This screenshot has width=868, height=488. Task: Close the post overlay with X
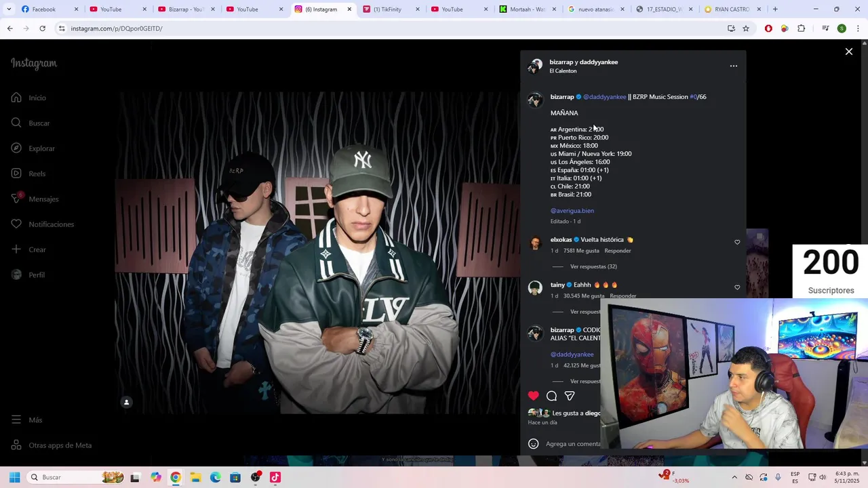848,52
